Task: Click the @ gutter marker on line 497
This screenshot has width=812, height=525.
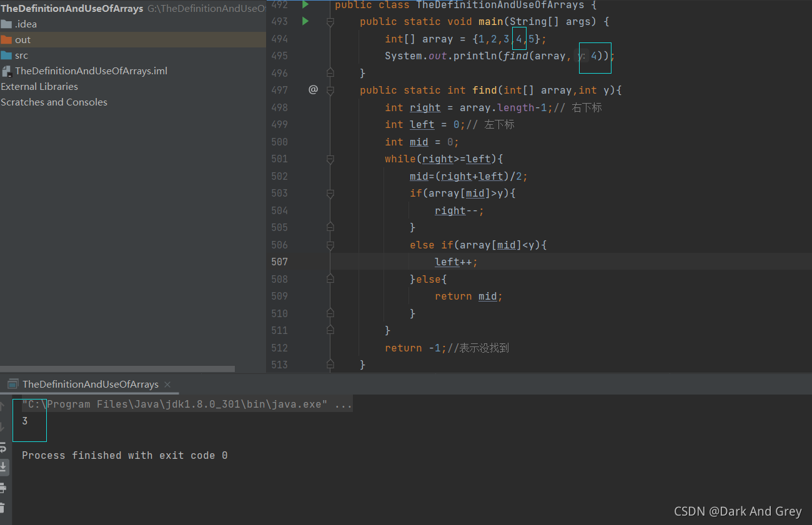Action: click(313, 90)
